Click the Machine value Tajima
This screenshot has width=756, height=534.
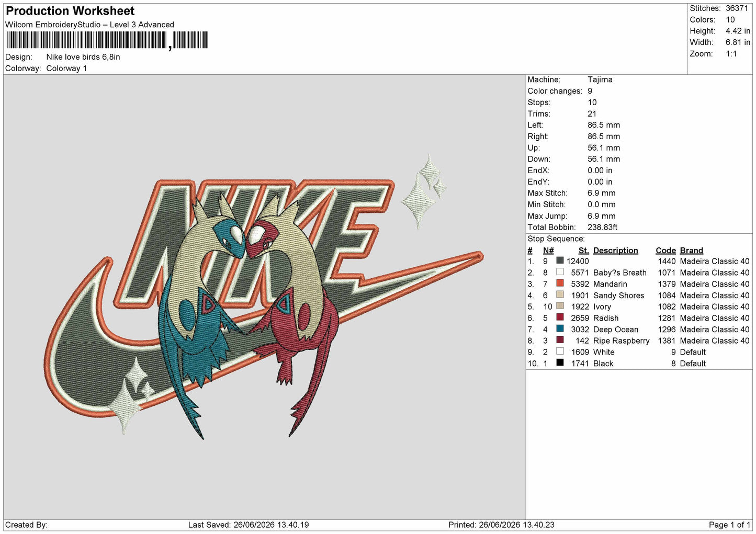600,79
